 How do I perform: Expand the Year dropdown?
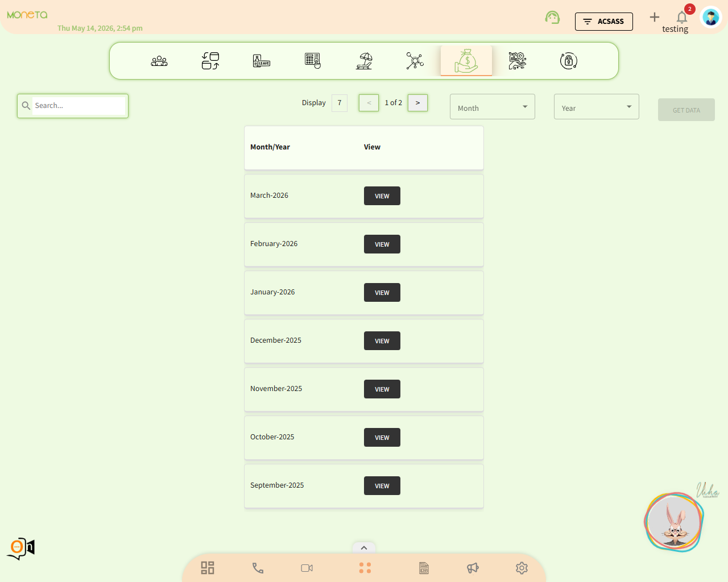click(x=597, y=107)
